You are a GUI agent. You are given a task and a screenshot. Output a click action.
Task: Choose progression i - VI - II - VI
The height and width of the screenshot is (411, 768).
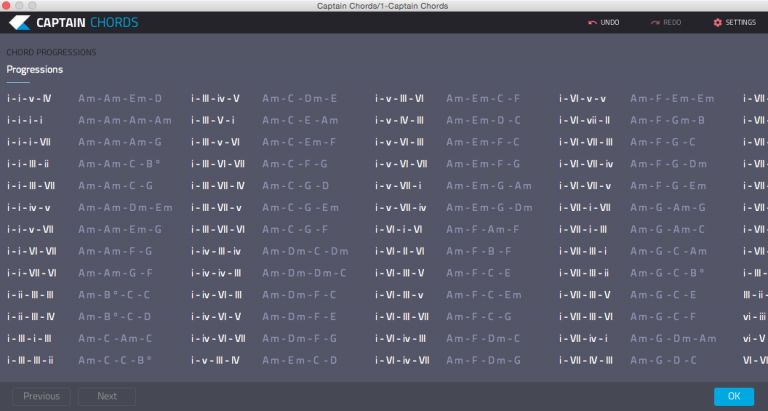[x=400, y=251]
